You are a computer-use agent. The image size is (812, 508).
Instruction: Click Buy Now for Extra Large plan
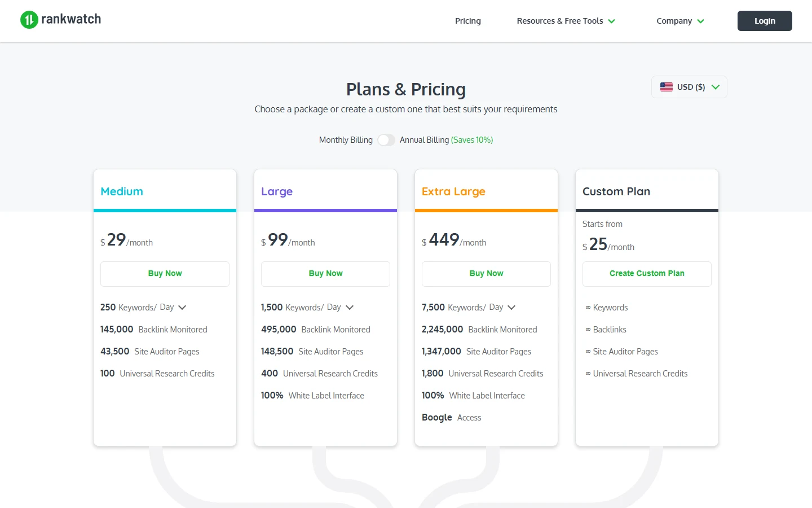point(486,274)
